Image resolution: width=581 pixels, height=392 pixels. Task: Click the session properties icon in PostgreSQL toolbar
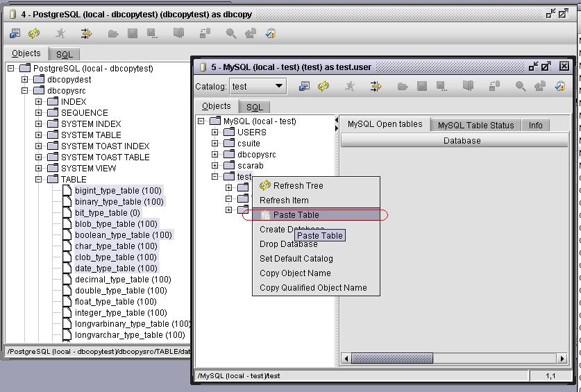coord(15,33)
